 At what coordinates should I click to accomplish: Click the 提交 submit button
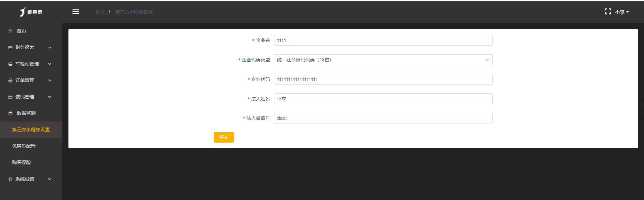(x=224, y=137)
